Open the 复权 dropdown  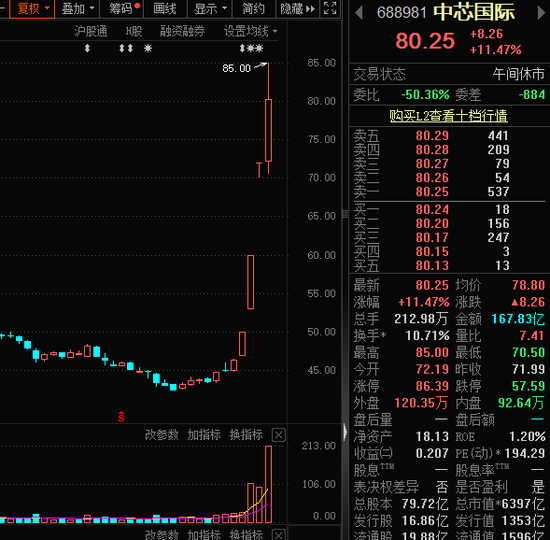tap(32, 9)
